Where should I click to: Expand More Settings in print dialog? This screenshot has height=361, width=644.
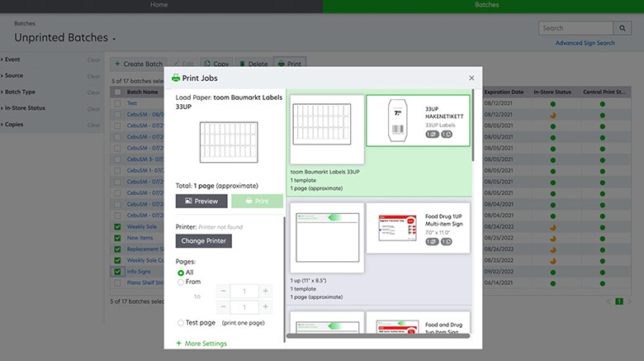pyautogui.click(x=201, y=343)
